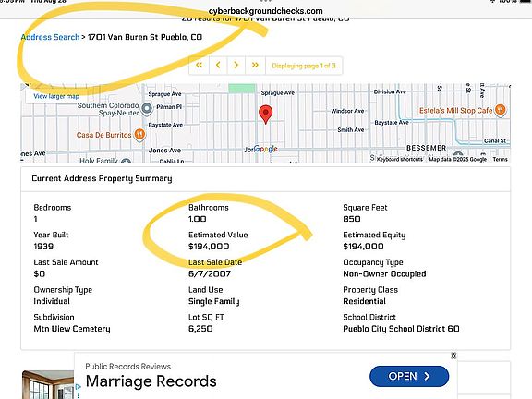The height and width of the screenshot is (399, 532).
Task: Select Southern Colorado Spay-Neuter map marker
Action: pyautogui.click(x=147, y=109)
